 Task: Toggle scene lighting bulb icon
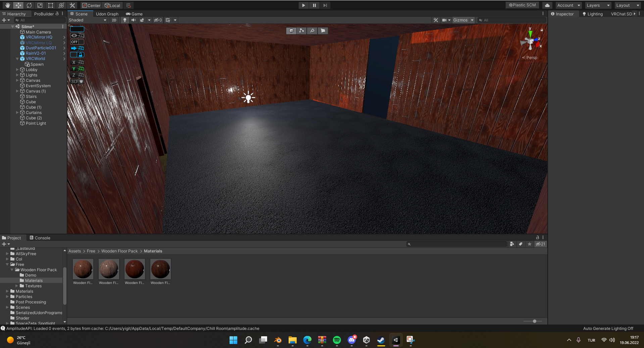[x=125, y=20]
